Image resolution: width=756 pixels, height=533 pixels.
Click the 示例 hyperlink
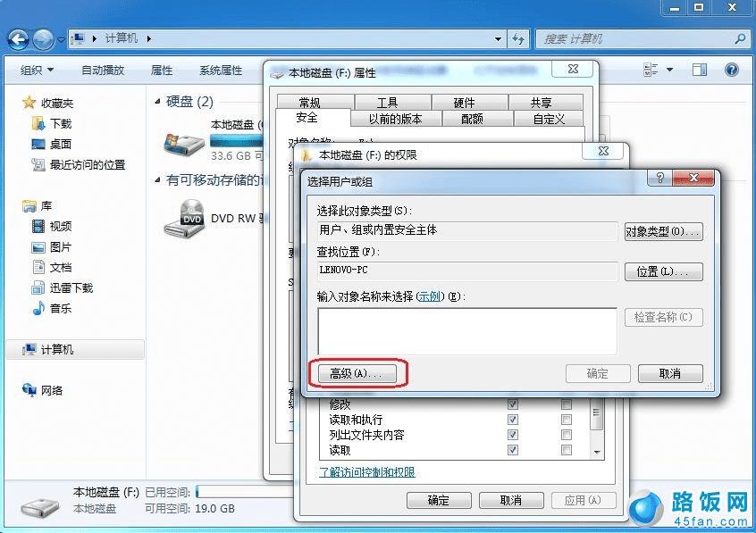pos(430,296)
